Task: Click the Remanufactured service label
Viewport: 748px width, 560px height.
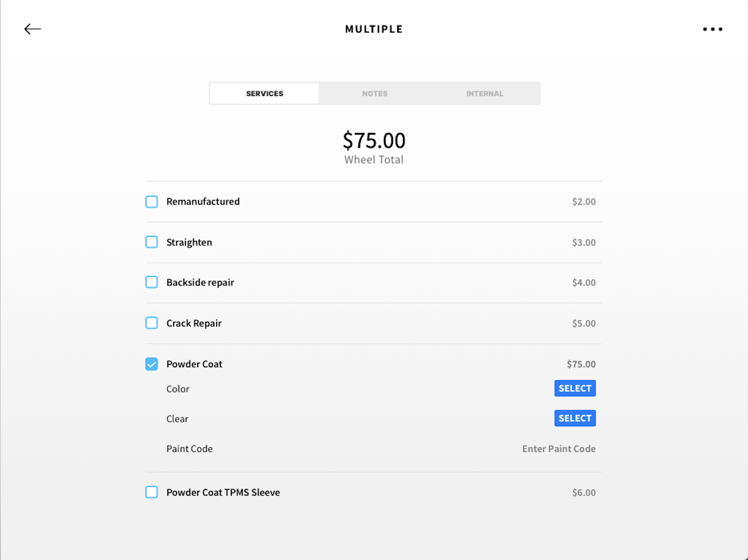Action: pos(203,202)
